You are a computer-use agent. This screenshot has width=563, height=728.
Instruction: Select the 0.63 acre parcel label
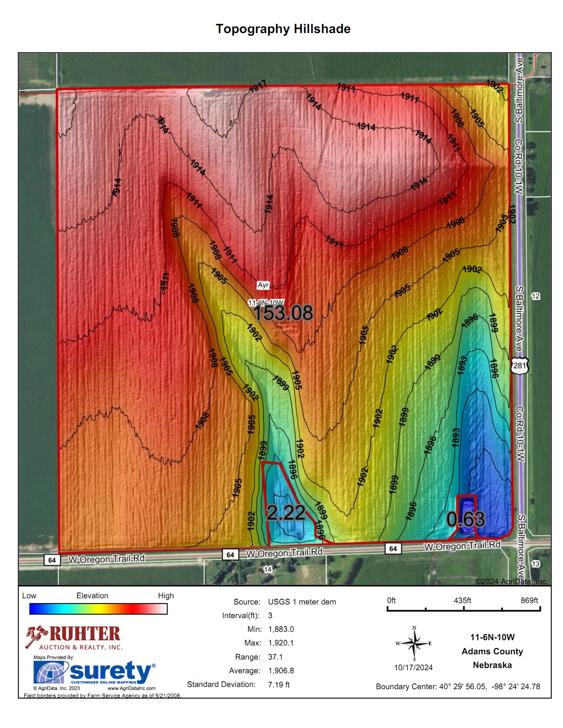pyautogui.click(x=465, y=519)
